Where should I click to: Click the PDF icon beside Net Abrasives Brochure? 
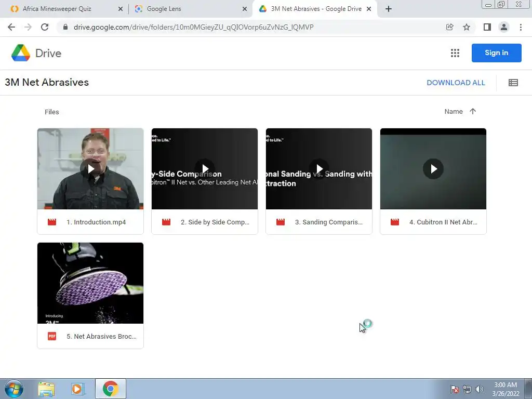tap(52, 336)
